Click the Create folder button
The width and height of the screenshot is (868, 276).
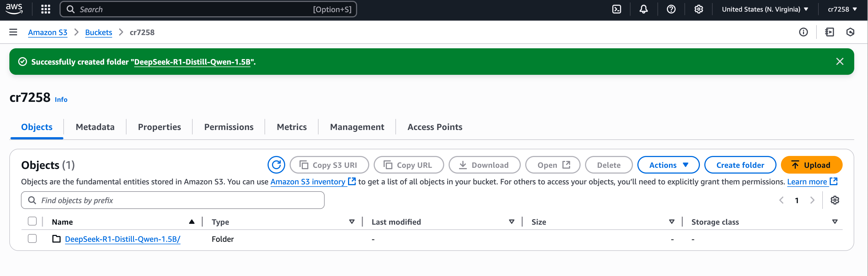point(740,165)
